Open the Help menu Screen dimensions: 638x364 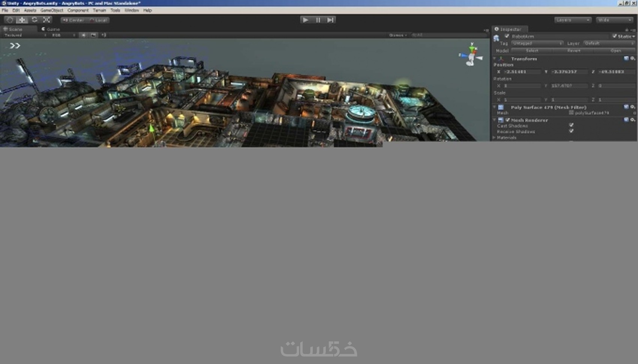pos(147,11)
